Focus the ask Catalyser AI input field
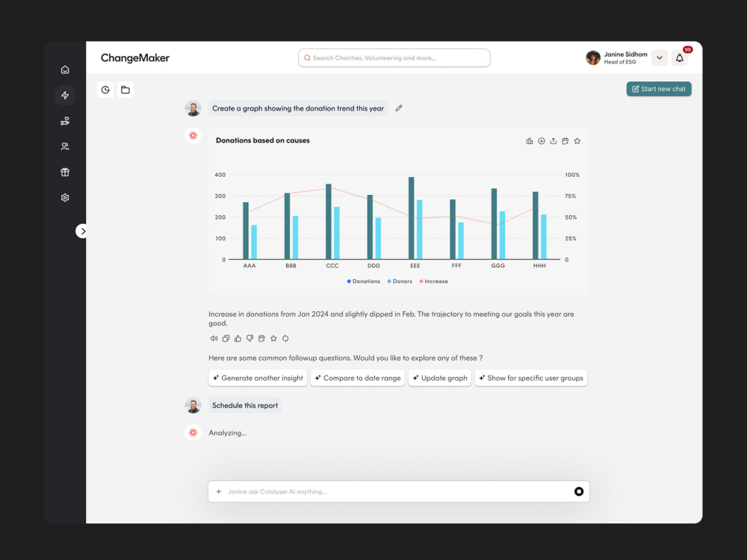This screenshot has height=560, width=747. (x=399, y=491)
